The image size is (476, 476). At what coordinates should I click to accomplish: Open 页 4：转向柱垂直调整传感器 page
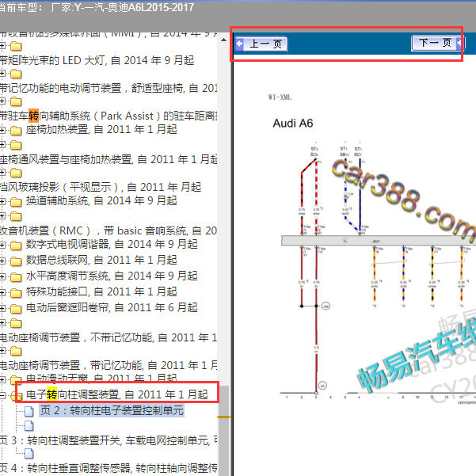tap(109, 468)
